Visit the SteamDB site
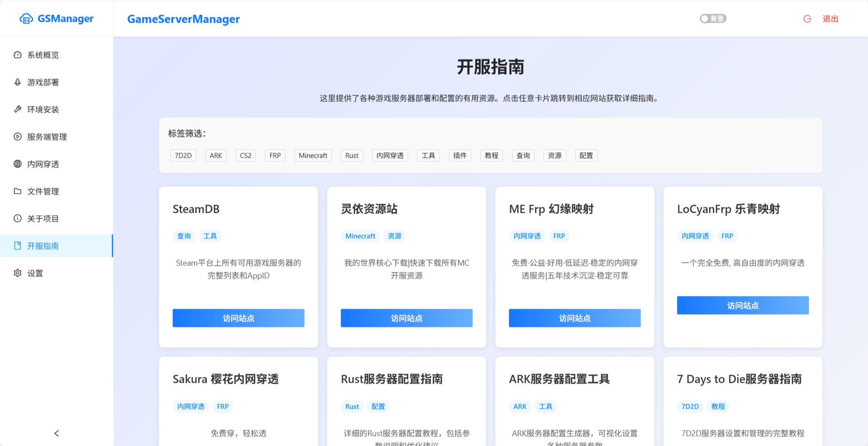 239,318
